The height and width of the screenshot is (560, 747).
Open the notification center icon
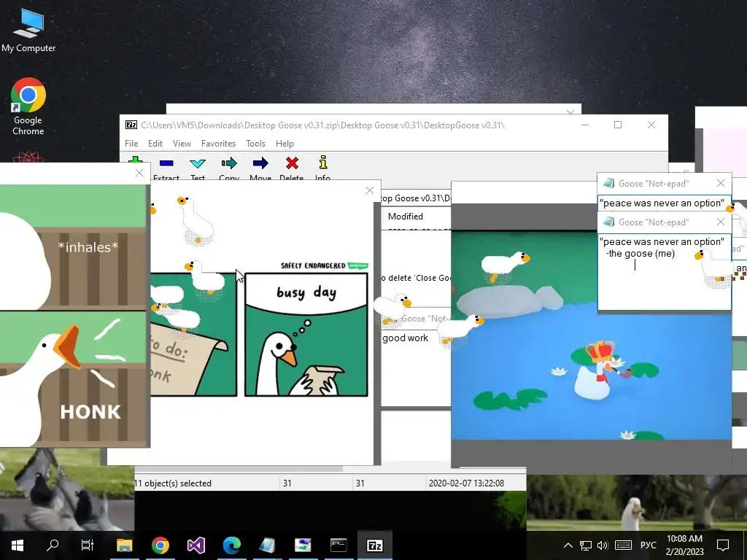723,545
